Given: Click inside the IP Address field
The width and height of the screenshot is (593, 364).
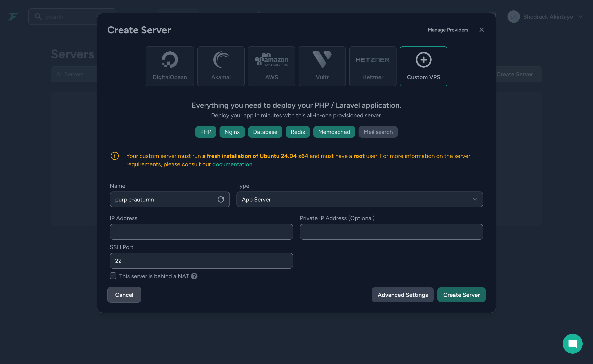Looking at the screenshot, I should coord(201,232).
